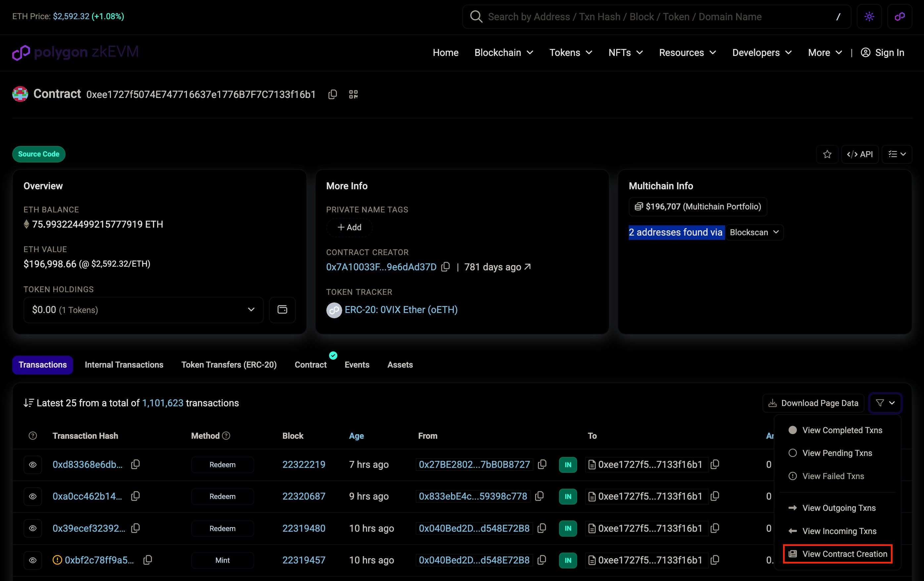Open the Contract tab

click(311, 365)
